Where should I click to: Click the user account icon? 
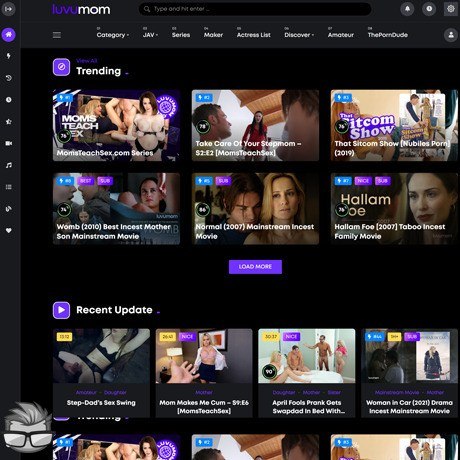(x=451, y=35)
